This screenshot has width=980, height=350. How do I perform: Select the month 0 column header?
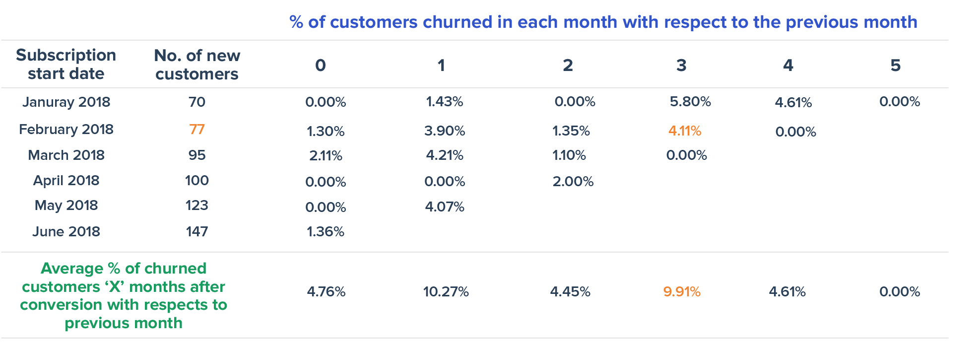point(321,65)
